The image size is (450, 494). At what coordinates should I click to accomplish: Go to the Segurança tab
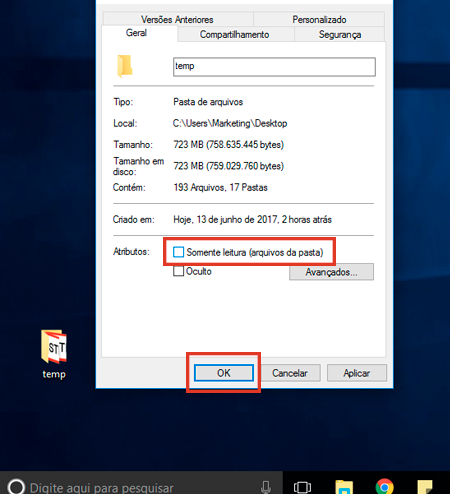(340, 34)
